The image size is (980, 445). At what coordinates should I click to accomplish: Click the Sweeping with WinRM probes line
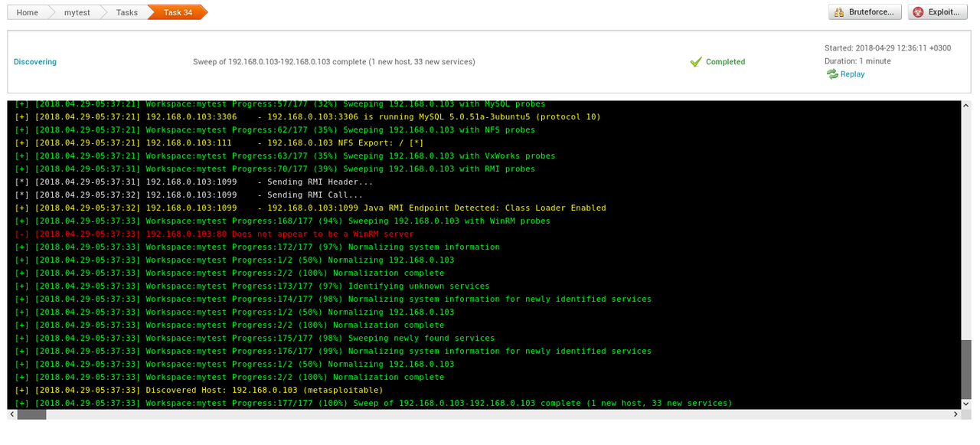tap(283, 221)
